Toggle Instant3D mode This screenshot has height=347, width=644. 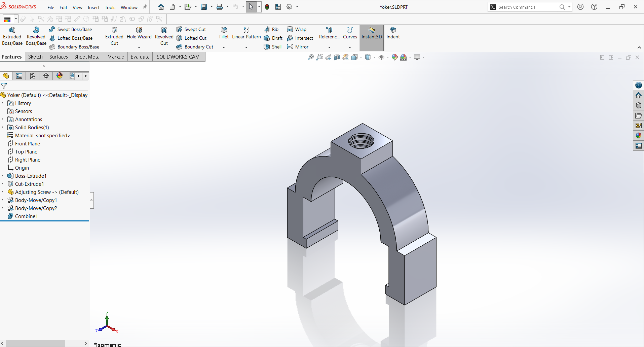372,38
